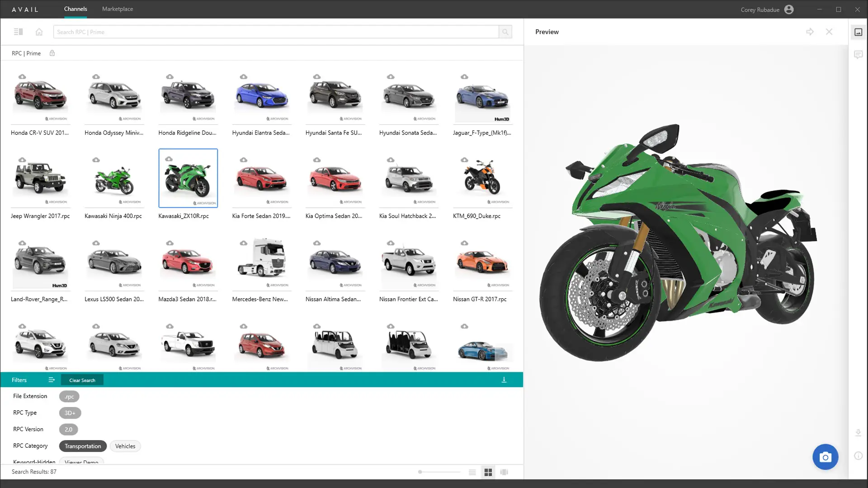The image size is (868, 488).
Task: Toggle the navigation panel icon
Action: tap(18, 32)
